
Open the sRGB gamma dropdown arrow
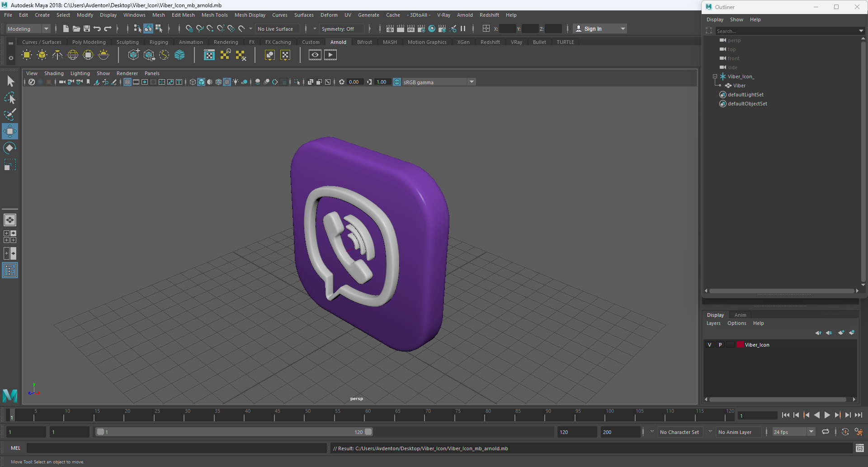tap(472, 82)
